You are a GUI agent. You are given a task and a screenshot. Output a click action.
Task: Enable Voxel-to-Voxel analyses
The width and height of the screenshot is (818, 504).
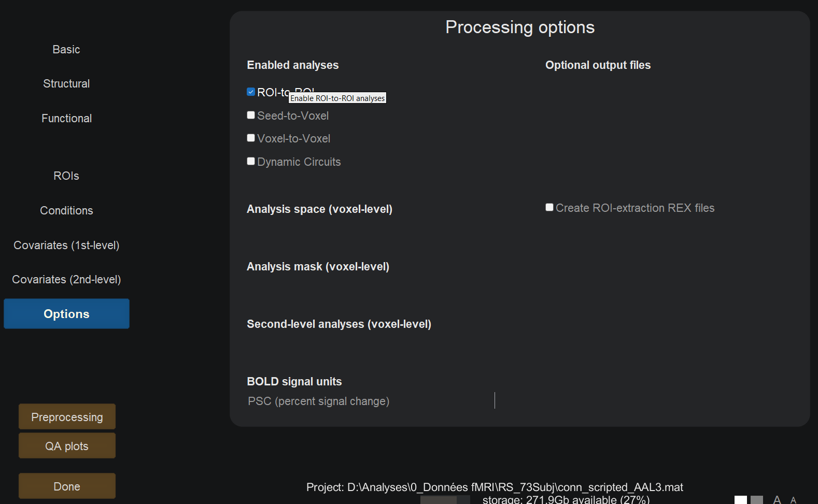(x=251, y=138)
